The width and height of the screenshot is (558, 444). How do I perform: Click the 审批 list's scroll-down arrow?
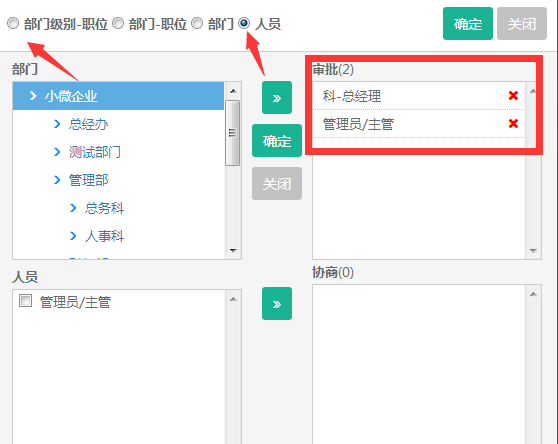[533, 250]
